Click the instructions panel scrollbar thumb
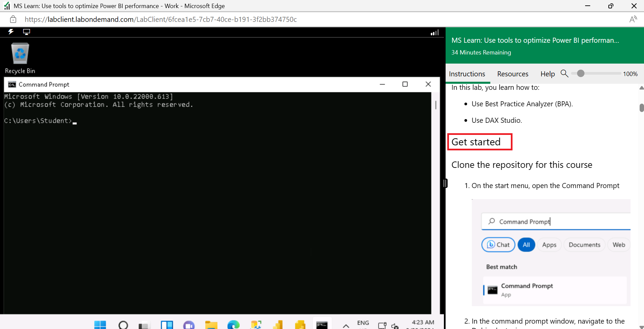This screenshot has height=329, width=644. (642, 108)
